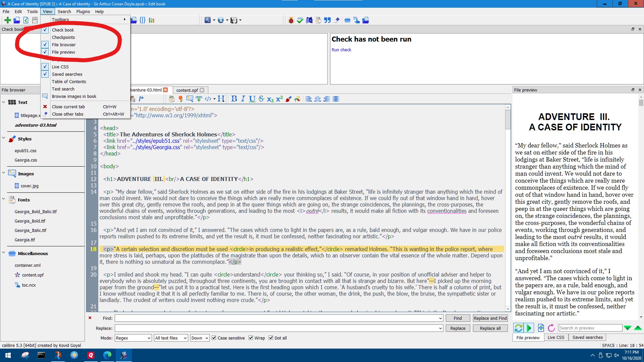644x362 pixels.
Task: Click the Bold formatting icon
Action: (x=234, y=99)
